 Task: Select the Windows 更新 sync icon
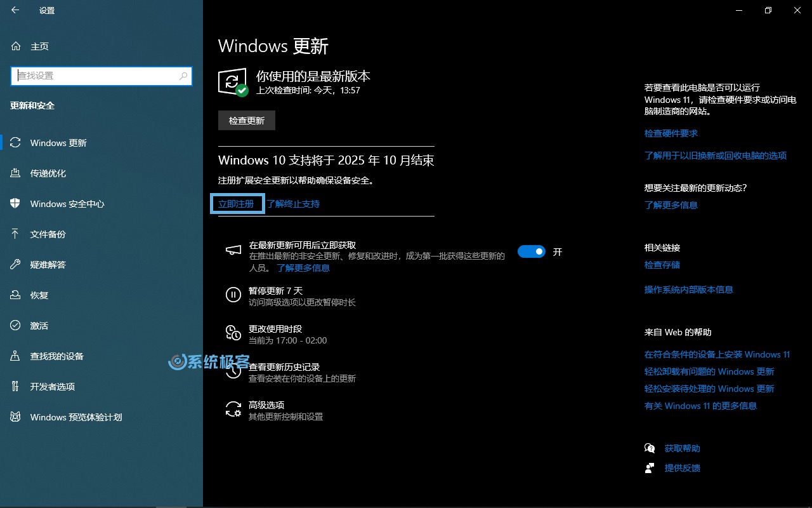[16, 143]
